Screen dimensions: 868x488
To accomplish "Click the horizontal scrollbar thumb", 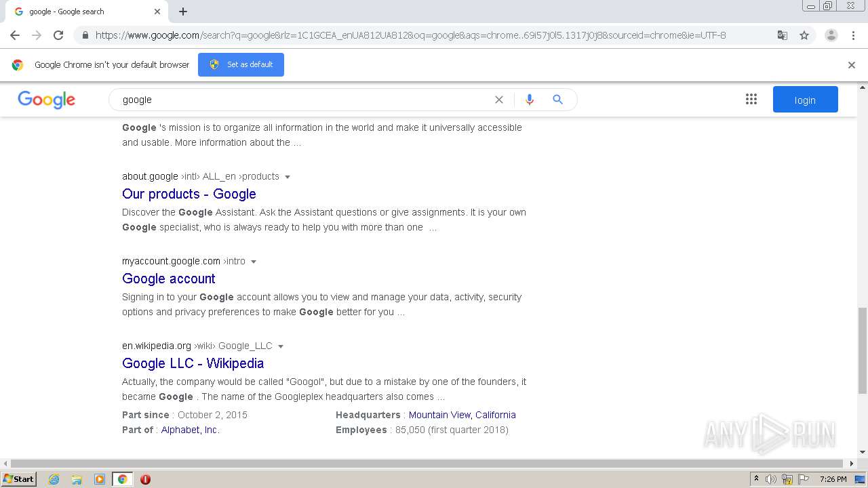I will (x=427, y=464).
